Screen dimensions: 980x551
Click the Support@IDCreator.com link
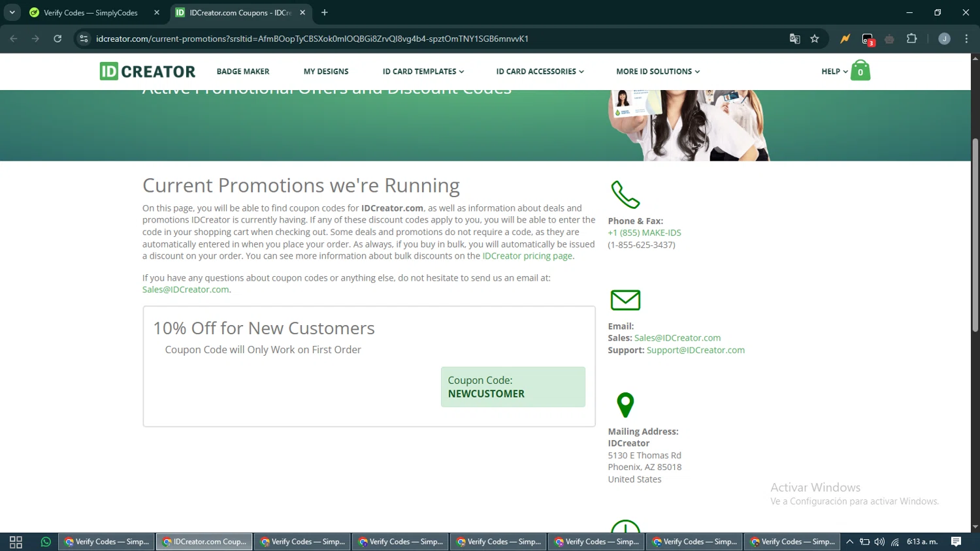click(696, 350)
